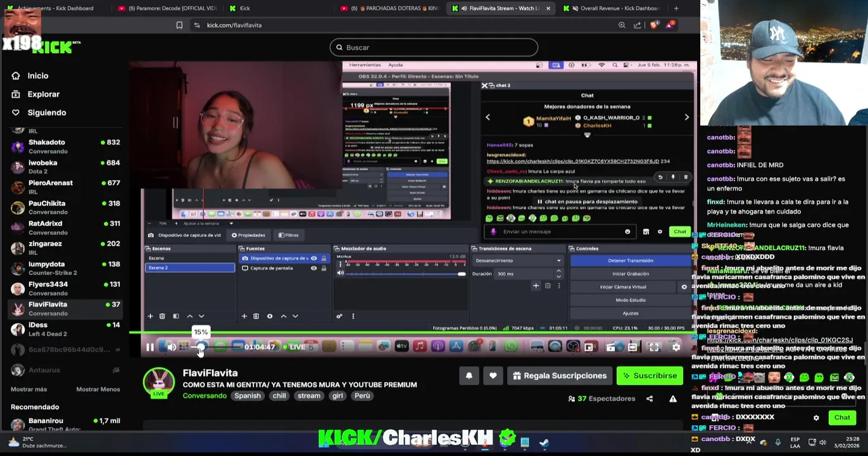This screenshot has height=456, width=868.
Task: Click the green Suscribirse button
Action: point(650,376)
